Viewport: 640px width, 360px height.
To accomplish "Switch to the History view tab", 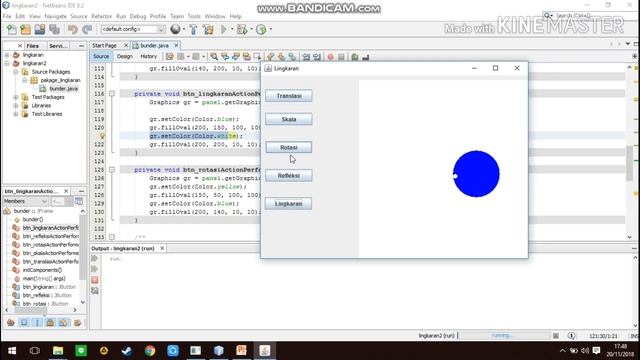I will (149, 56).
